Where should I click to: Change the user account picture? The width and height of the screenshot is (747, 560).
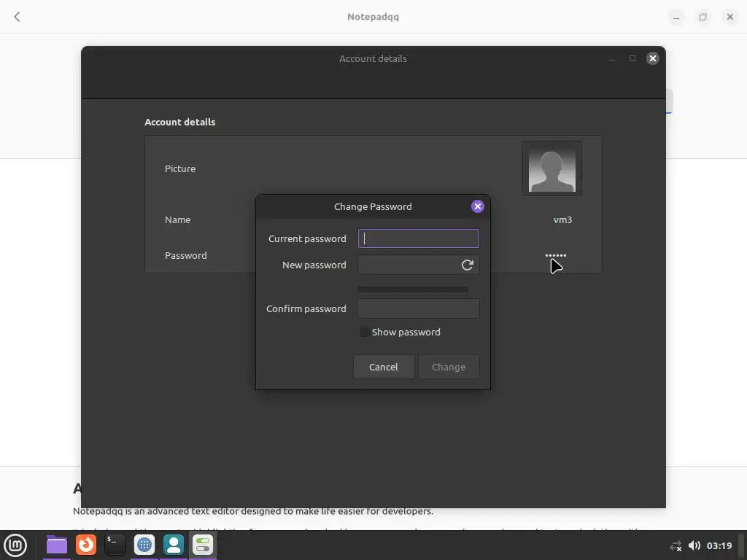pos(551,168)
